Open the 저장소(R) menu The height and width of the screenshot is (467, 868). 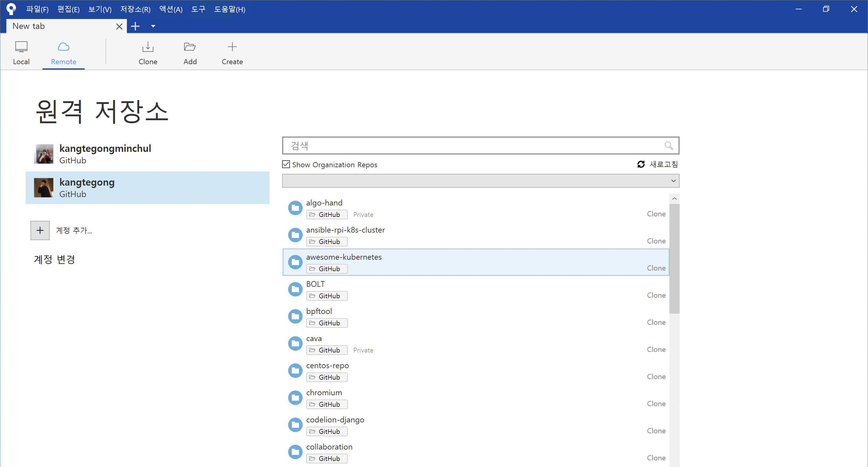pos(135,9)
